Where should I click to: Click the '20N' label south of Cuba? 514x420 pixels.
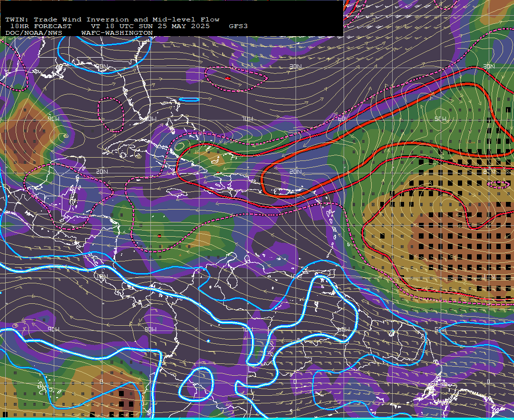102,171
